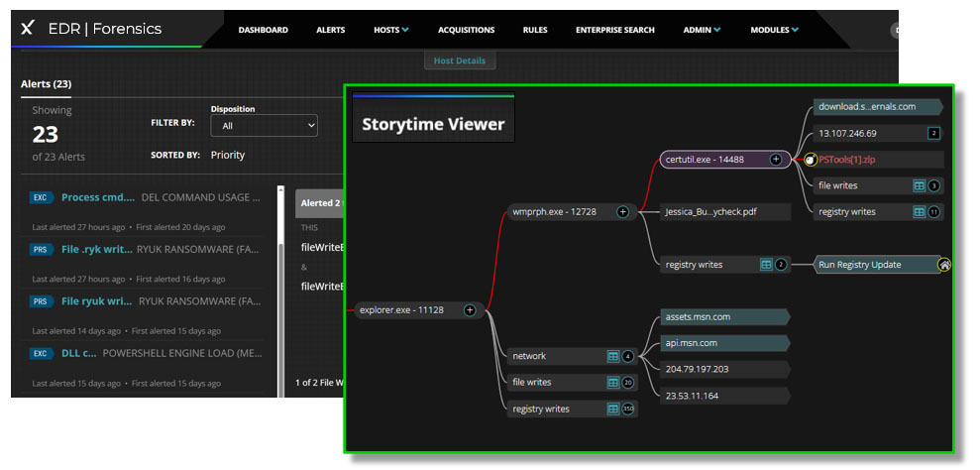
Task: Click the 13.107.246.69 IP node
Action: 878,133
